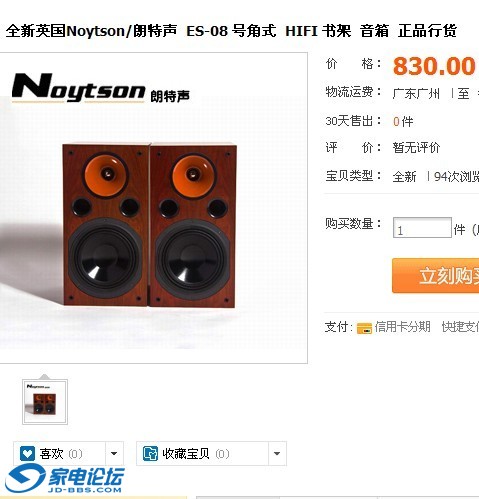Open the 信用卡分期 installment payment link
Viewport: 479px width, 499px height.
tap(402, 327)
